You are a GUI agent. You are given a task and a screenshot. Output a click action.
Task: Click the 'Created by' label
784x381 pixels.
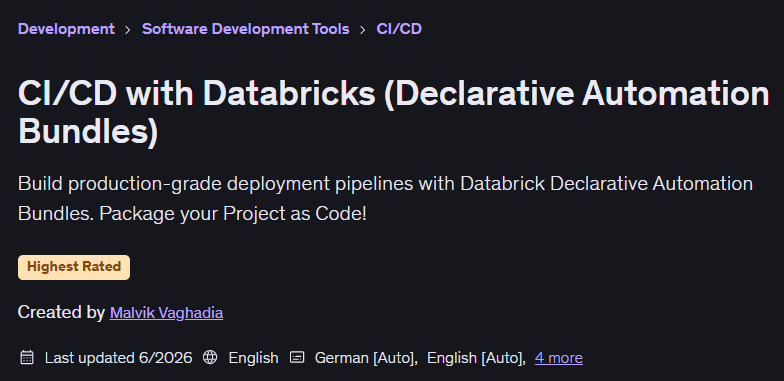[61, 312]
